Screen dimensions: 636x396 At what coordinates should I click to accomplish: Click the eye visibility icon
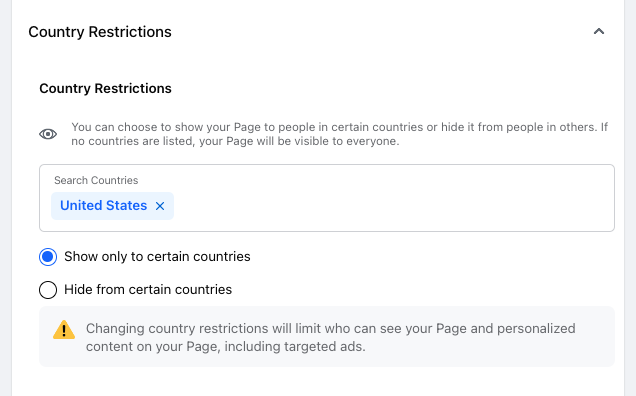click(48, 134)
